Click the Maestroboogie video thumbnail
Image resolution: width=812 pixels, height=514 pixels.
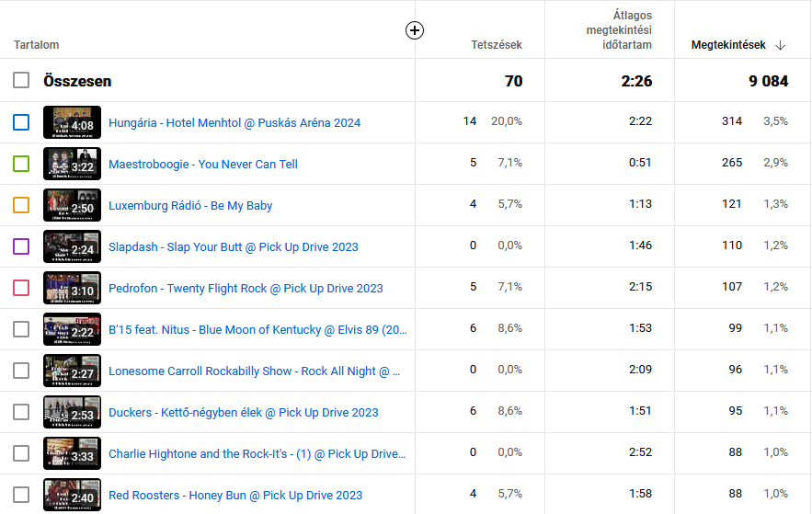[x=72, y=164]
